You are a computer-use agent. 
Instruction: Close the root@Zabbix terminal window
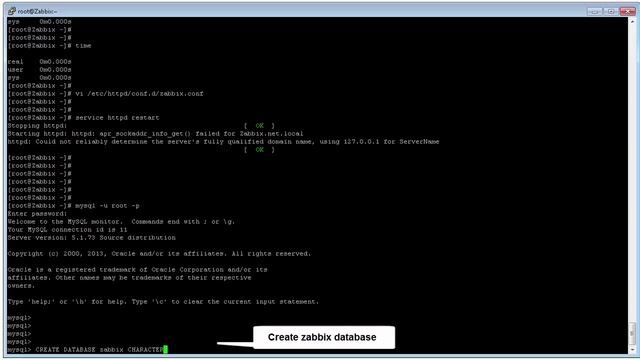pyautogui.click(x=627, y=11)
